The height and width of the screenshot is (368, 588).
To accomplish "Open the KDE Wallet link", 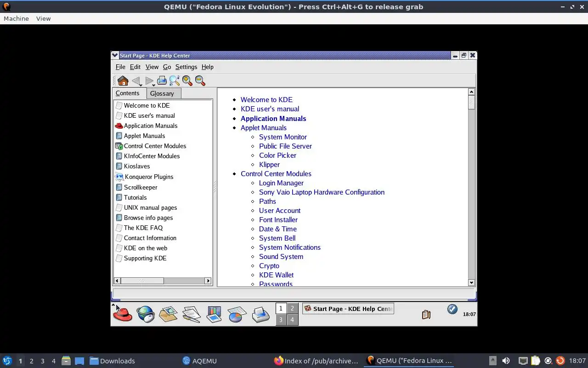I will pos(276,275).
